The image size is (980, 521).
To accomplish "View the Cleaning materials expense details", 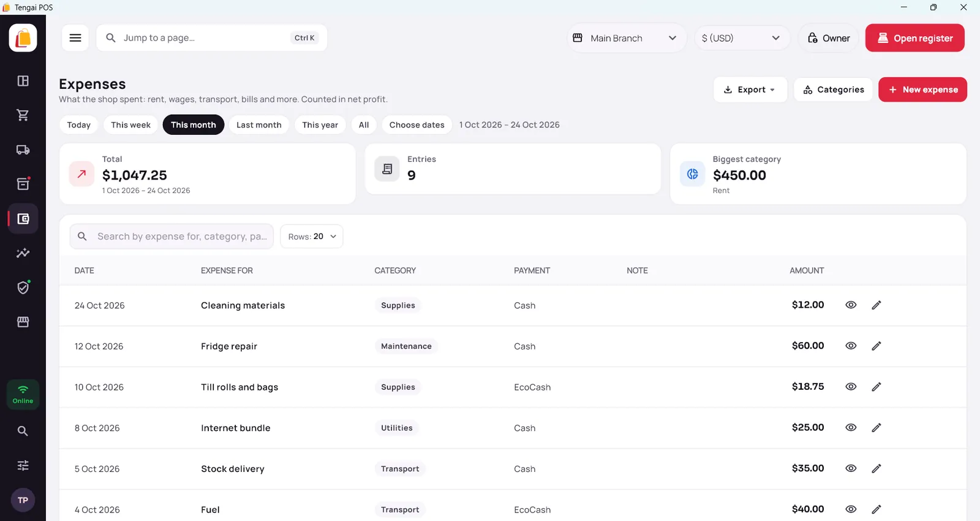I will tap(851, 305).
